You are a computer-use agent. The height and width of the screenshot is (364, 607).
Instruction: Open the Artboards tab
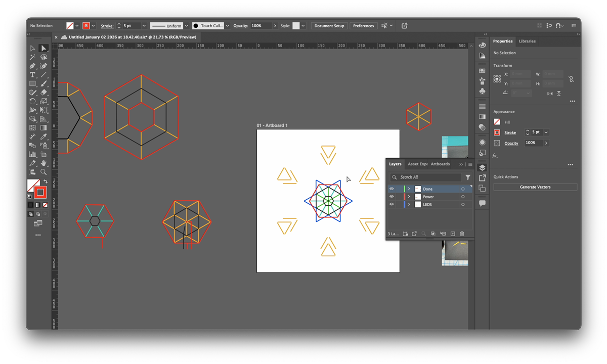point(440,164)
